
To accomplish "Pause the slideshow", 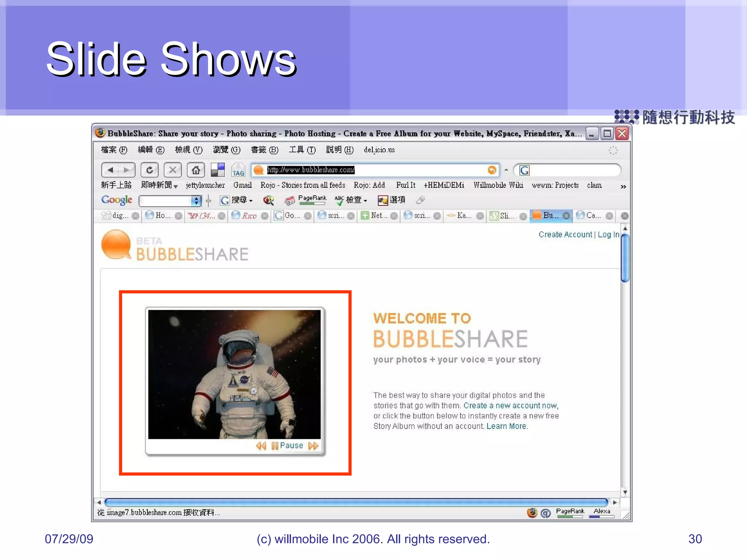I will click(x=287, y=446).
